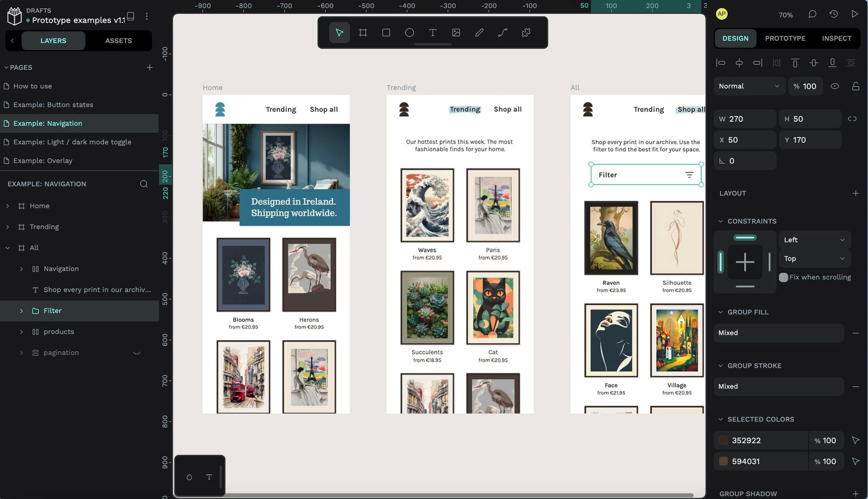Open the Left horizontal constraint dropdown
This screenshot has width=868, height=499.
point(815,240)
